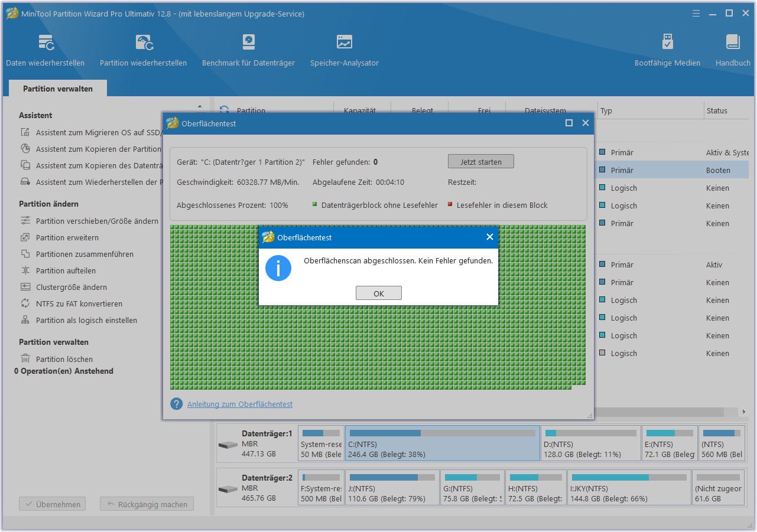The image size is (757, 532).
Task: Select the 560 MB NTFS partition block
Action: coord(722,443)
